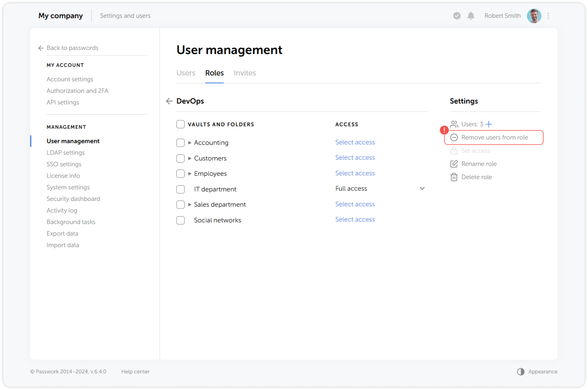Click the checkmark status icon in the header
This screenshot has height=390, width=588.
coord(457,16)
